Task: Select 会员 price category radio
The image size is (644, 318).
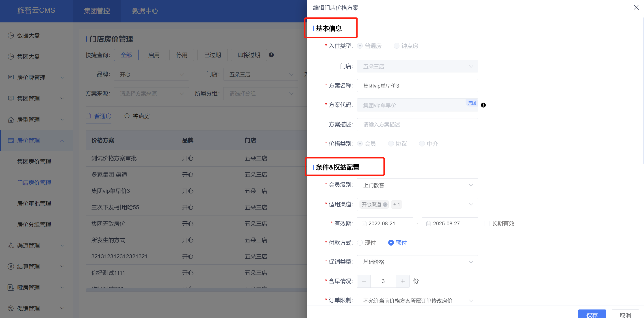Action: 360,144
